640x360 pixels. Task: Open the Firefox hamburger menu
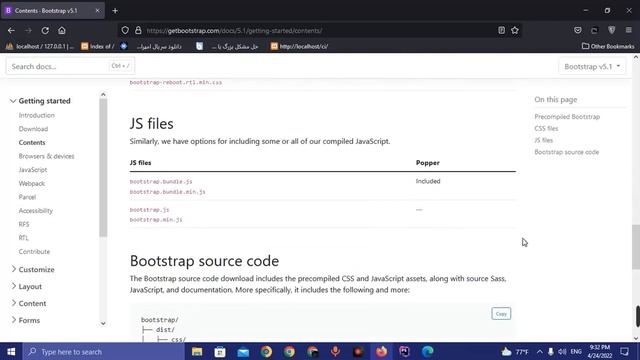(x=629, y=31)
